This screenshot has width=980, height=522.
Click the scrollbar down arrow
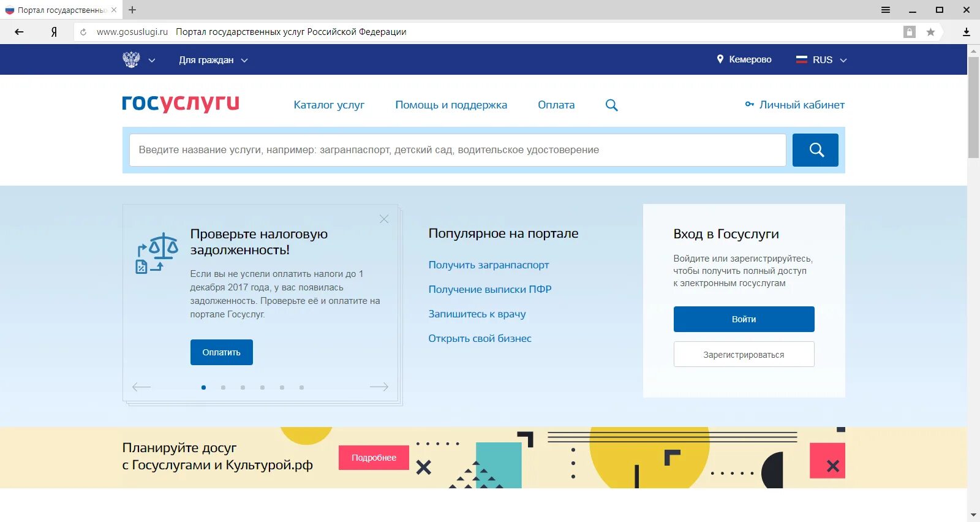973,515
